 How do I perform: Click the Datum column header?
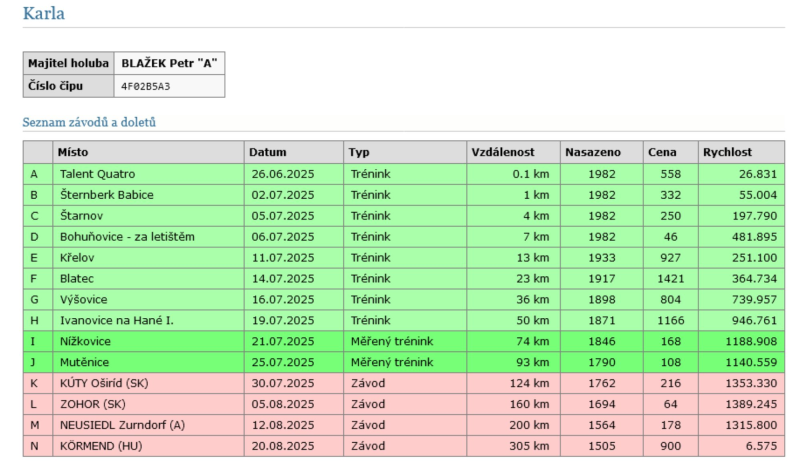[x=269, y=152]
